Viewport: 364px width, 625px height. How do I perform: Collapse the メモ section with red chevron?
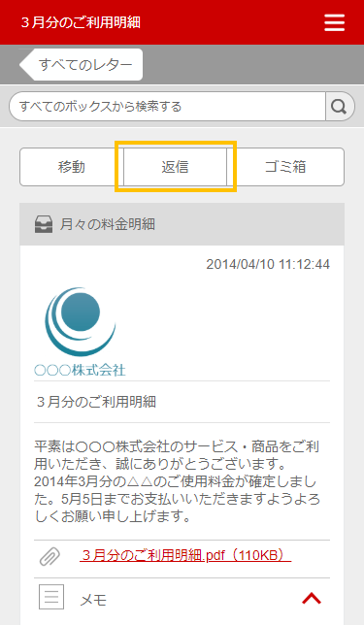pyautogui.click(x=312, y=598)
